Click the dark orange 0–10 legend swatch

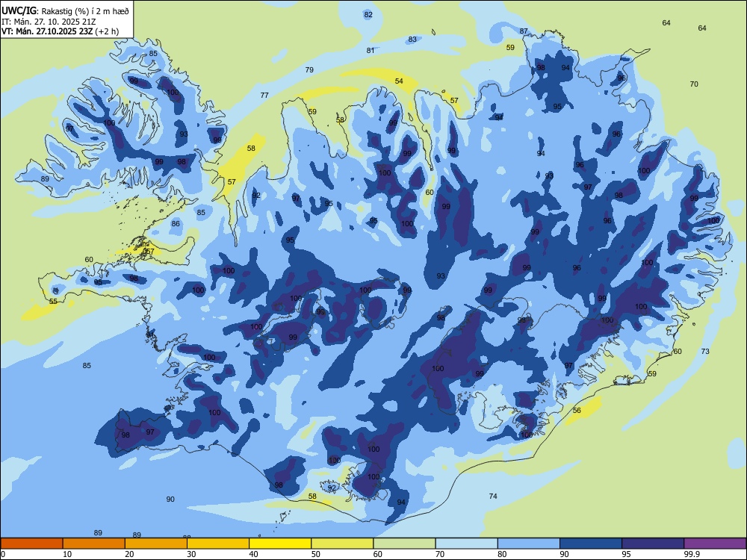coord(31,544)
